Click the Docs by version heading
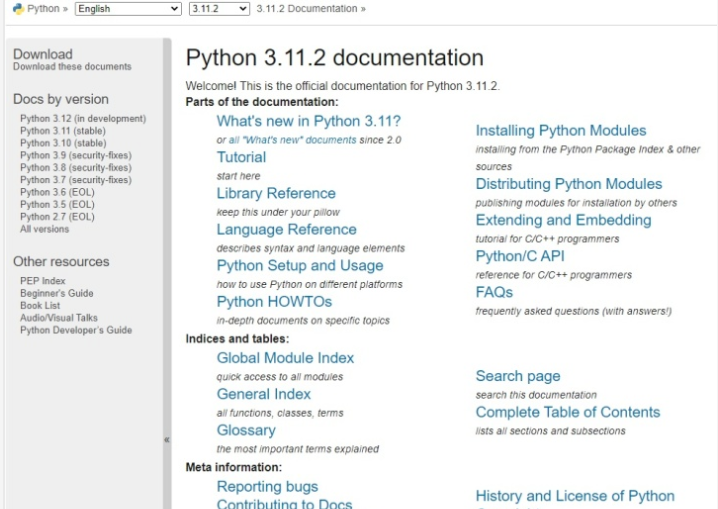The width and height of the screenshot is (718, 509). [x=61, y=99]
